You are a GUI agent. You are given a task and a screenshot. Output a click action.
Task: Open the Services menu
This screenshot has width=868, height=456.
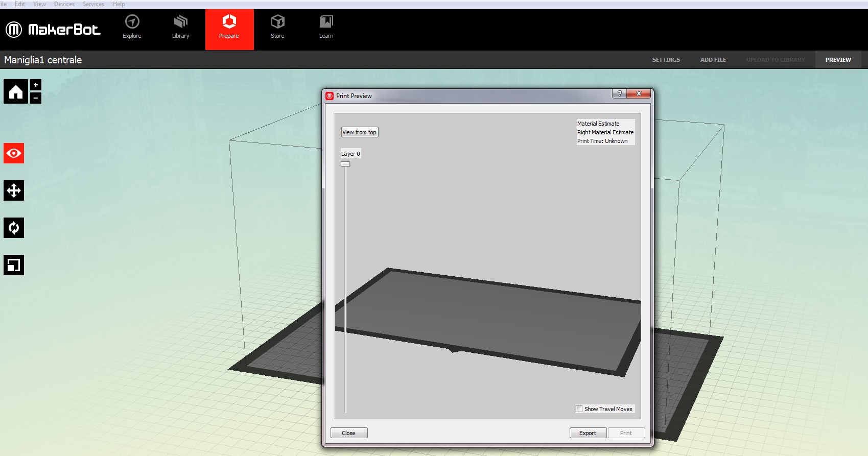click(x=93, y=4)
